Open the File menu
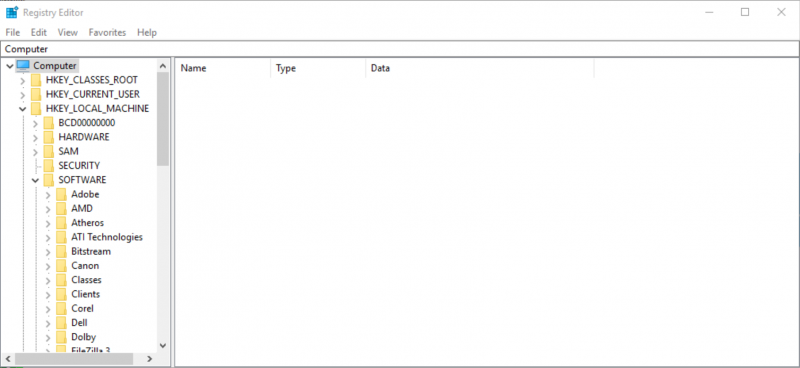The height and width of the screenshot is (368, 800). pyautogui.click(x=13, y=32)
